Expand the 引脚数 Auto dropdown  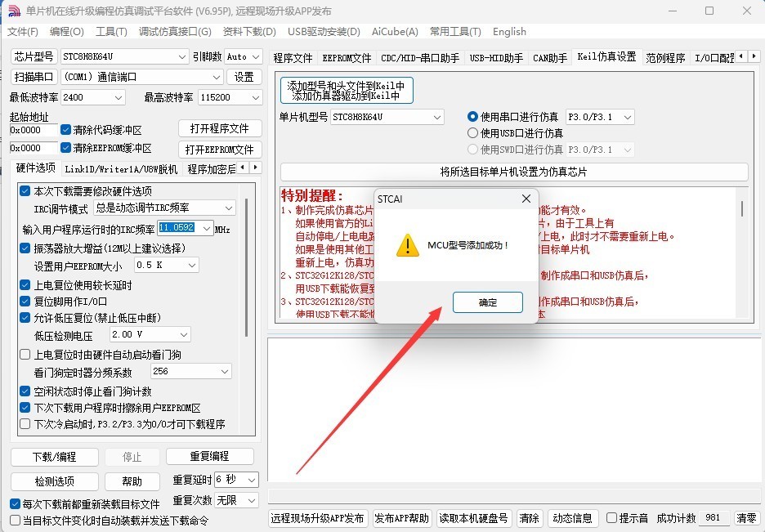(x=244, y=56)
